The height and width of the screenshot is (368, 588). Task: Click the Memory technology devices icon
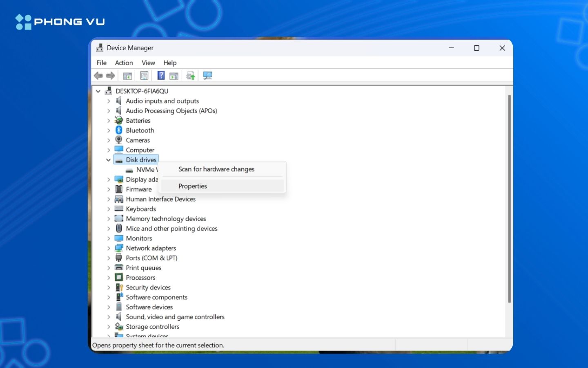pos(119,218)
